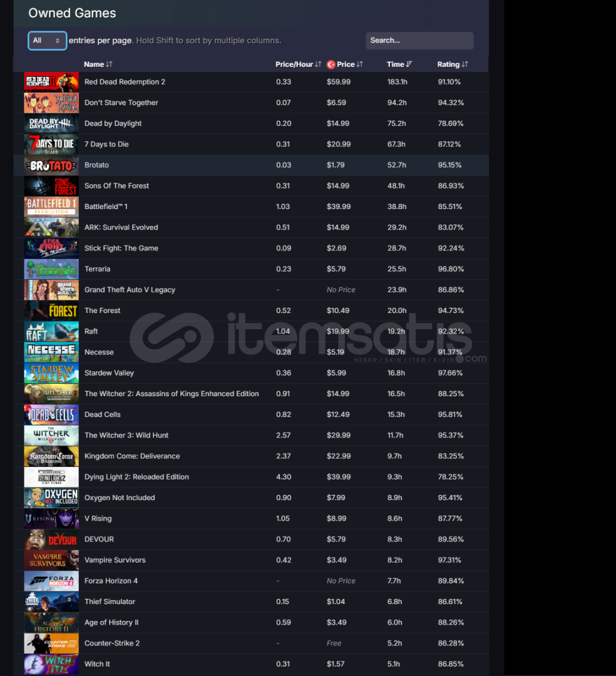616x676 pixels.
Task: Click the DEVOUR game thumbnail
Action: click(51, 540)
